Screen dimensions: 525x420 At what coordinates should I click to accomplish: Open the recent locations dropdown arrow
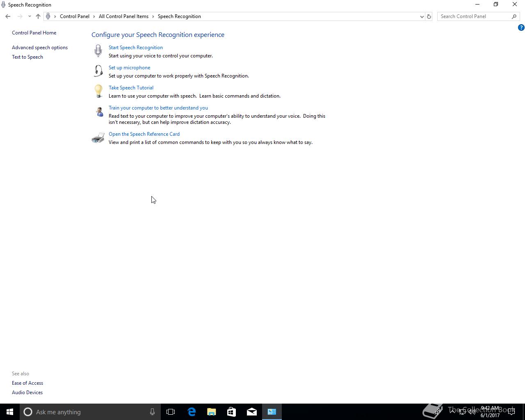(x=30, y=16)
